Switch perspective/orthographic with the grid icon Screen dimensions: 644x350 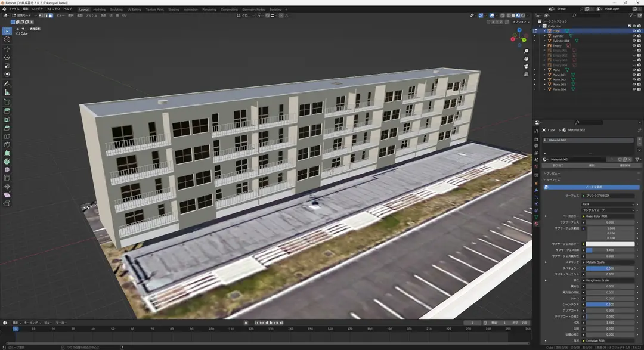526,74
